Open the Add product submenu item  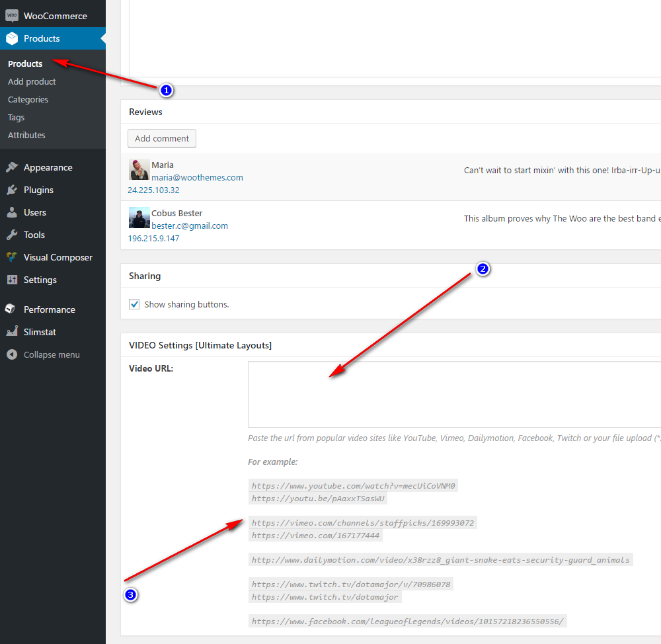pos(32,81)
